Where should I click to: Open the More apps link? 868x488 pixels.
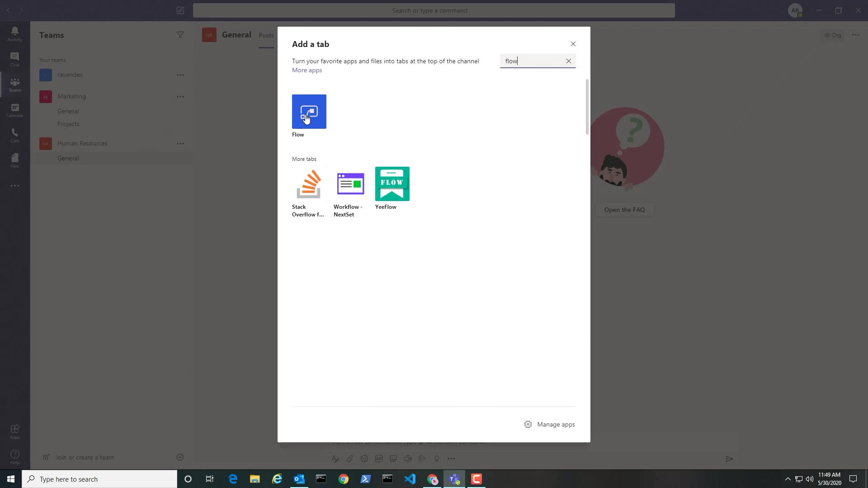click(x=307, y=70)
